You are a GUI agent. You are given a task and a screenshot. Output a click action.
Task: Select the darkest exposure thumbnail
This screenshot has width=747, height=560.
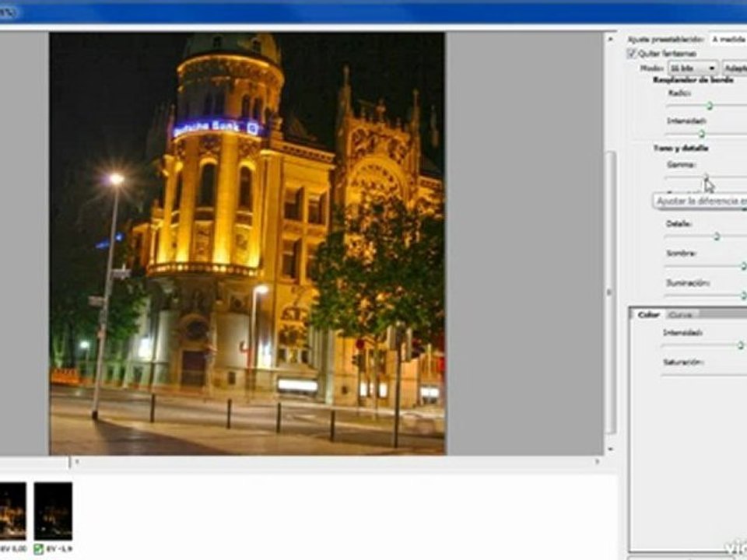[x=53, y=511]
